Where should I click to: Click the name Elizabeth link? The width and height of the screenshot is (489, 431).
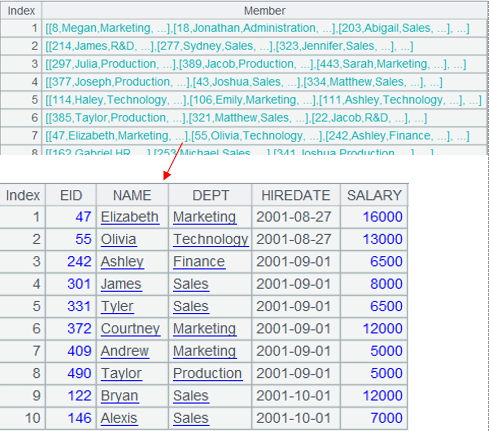click(x=130, y=217)
